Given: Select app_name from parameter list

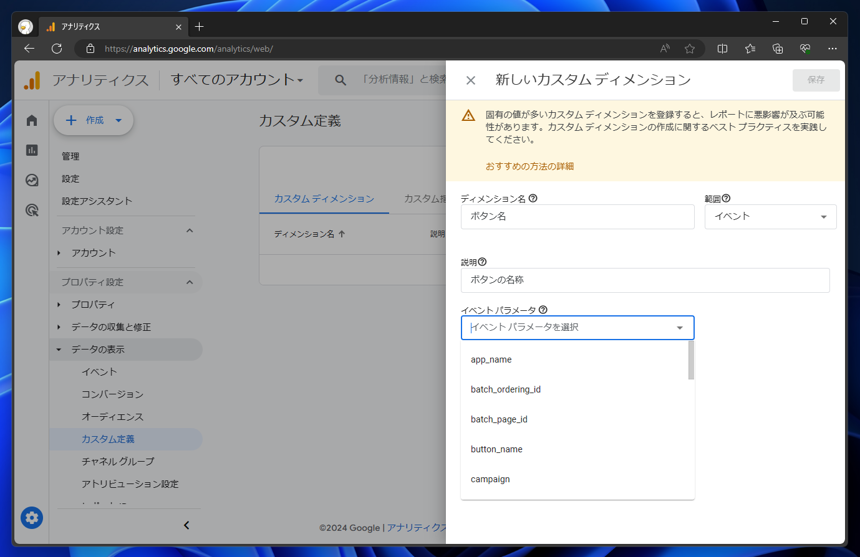Looking at the screenshot, I should (574, 360).
